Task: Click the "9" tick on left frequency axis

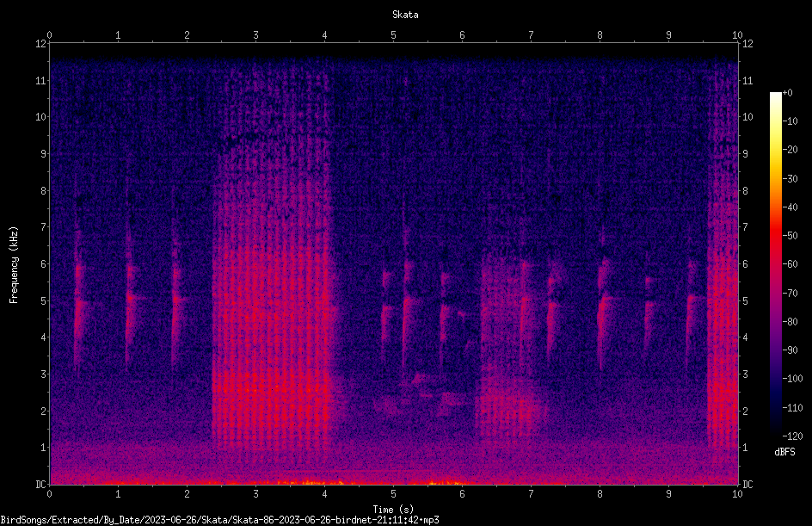Action: tap(43, 154)
